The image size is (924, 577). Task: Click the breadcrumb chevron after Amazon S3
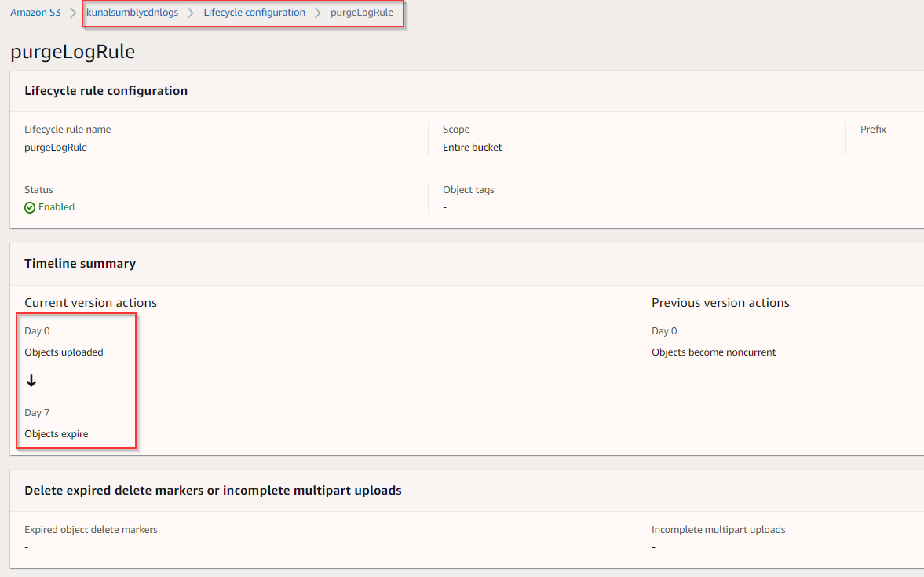pos(72,12)
